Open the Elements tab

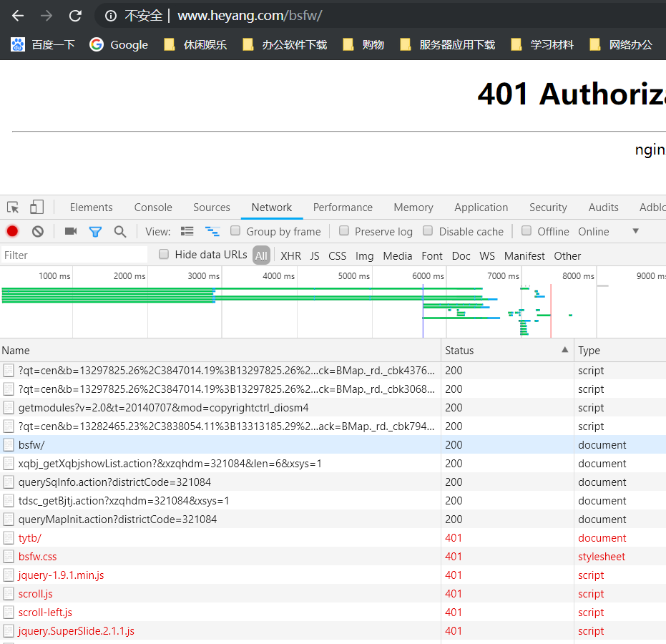tap(92, 208)
